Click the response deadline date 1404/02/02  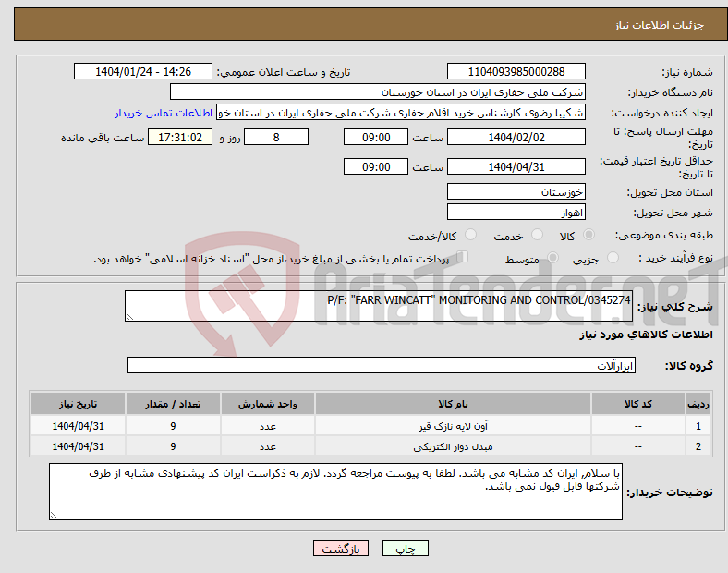point(516,137)
